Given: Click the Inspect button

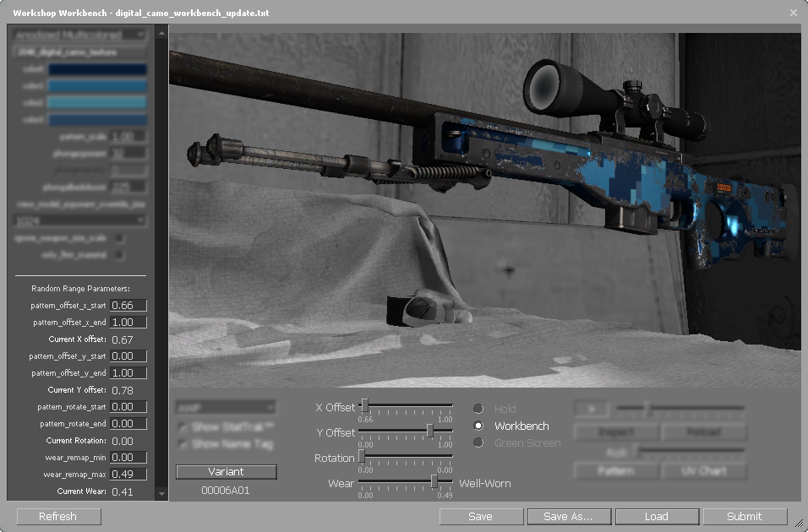Looking at the screenshot, I should click(x=616, y=432).
